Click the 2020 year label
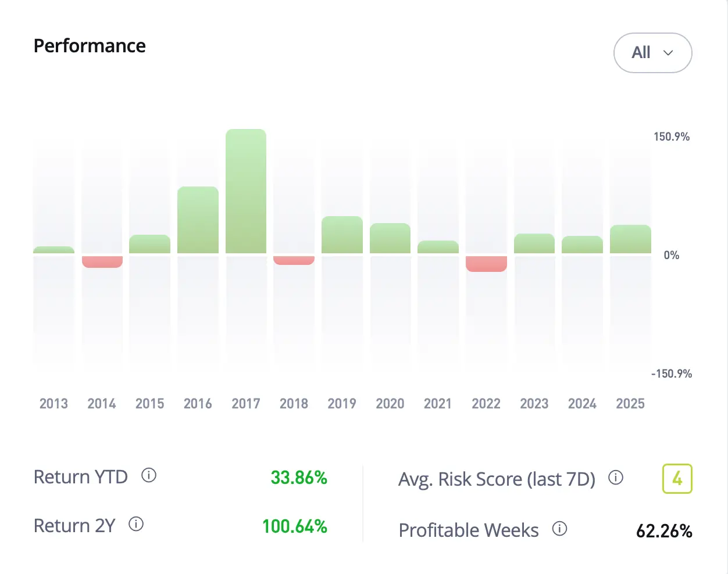Image resolution: width=728 pixels, height=574 pixels. 390,404
